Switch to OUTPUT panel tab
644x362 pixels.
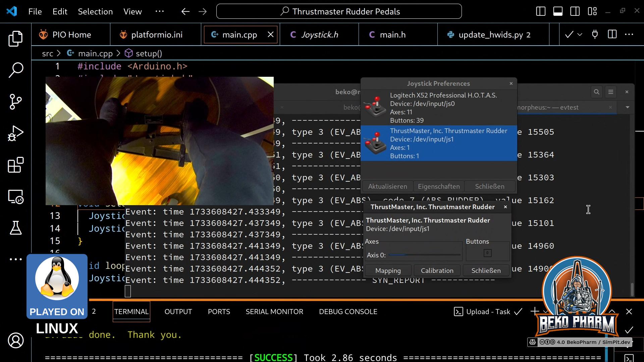click(x=178, y=312)
